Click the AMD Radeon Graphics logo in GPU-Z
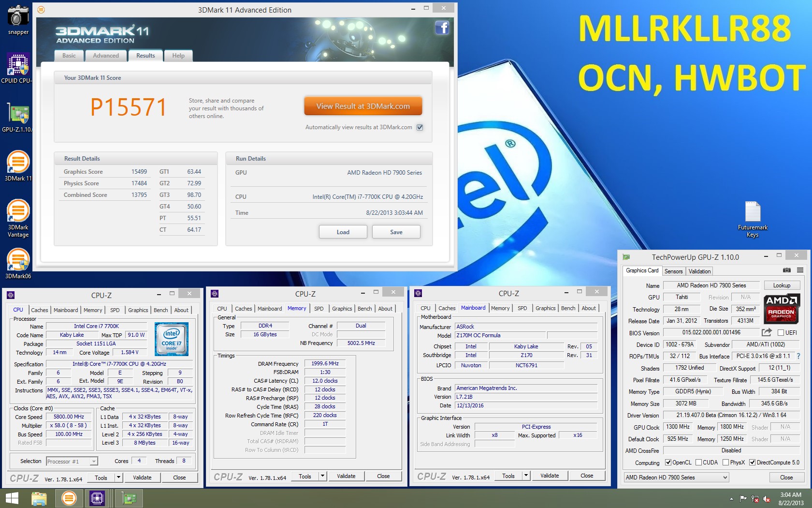Image resolution: width=812 pixels, height=508 pixels. coord(782,309)
